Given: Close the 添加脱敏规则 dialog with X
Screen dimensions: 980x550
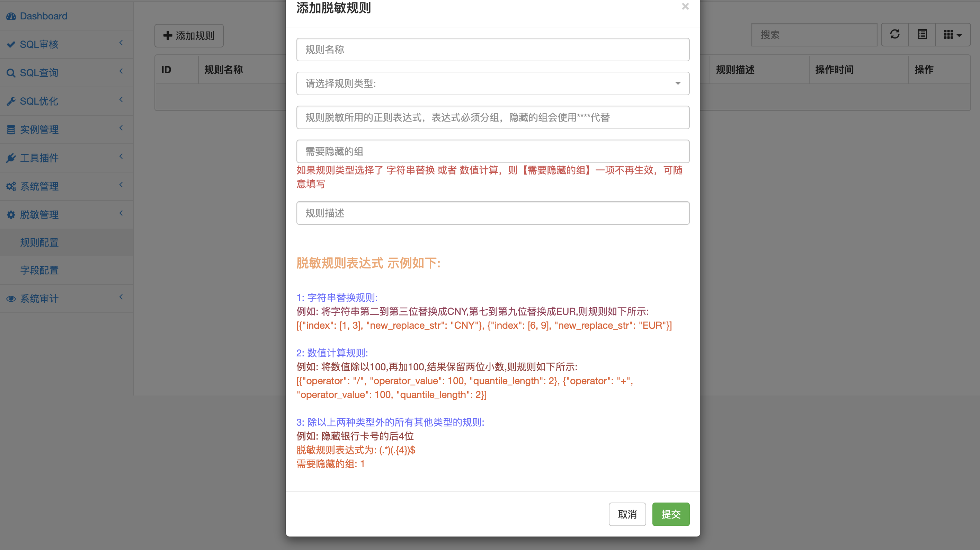Looking at the screenshot, I should (x=685, y=7).
